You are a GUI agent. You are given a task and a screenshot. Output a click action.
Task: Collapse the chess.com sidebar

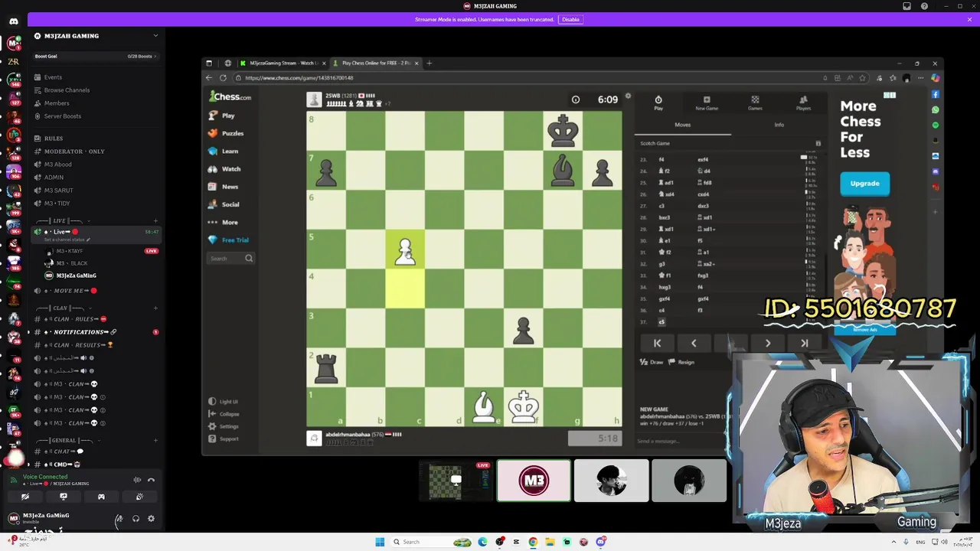[228, 414]
